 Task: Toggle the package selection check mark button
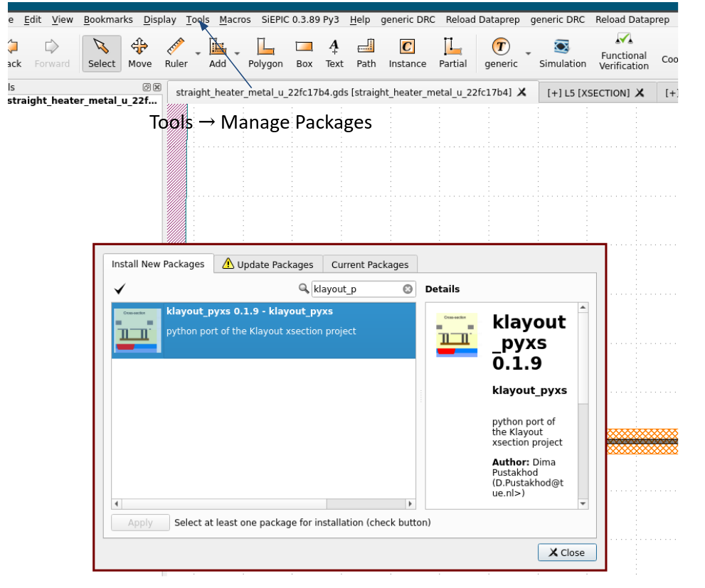tap(120, 289)
